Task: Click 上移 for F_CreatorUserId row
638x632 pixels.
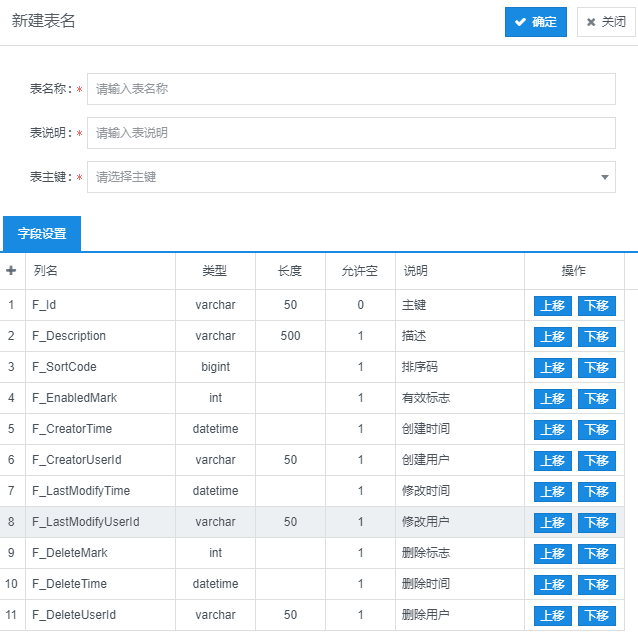Action: tap(553, 461)
